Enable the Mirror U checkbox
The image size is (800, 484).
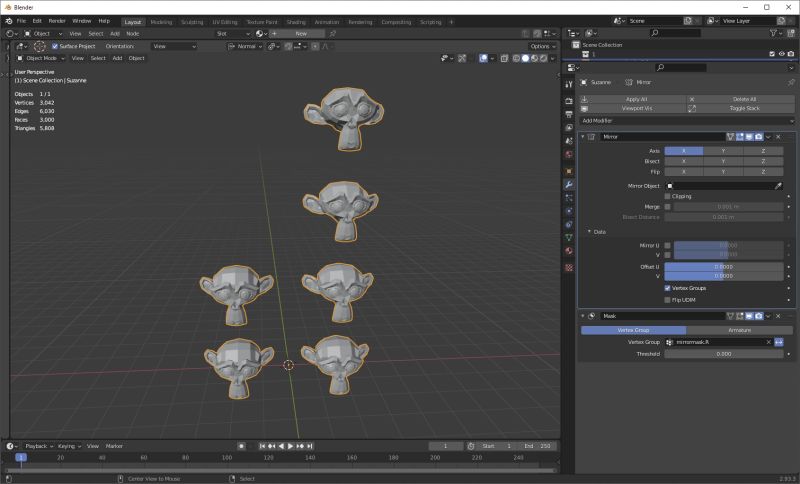coord(667,245)
